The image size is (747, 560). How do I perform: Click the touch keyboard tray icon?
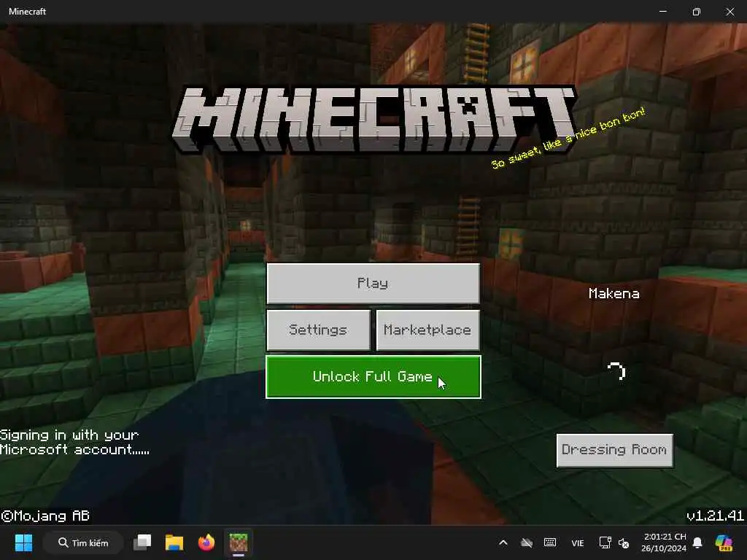[x=550, y=542]
